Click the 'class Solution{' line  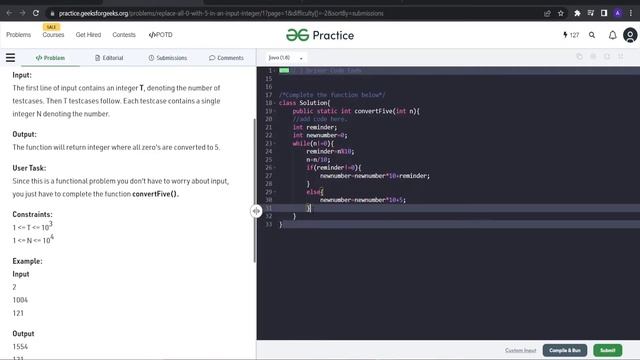pyautogui.click(x=304, y=103)
